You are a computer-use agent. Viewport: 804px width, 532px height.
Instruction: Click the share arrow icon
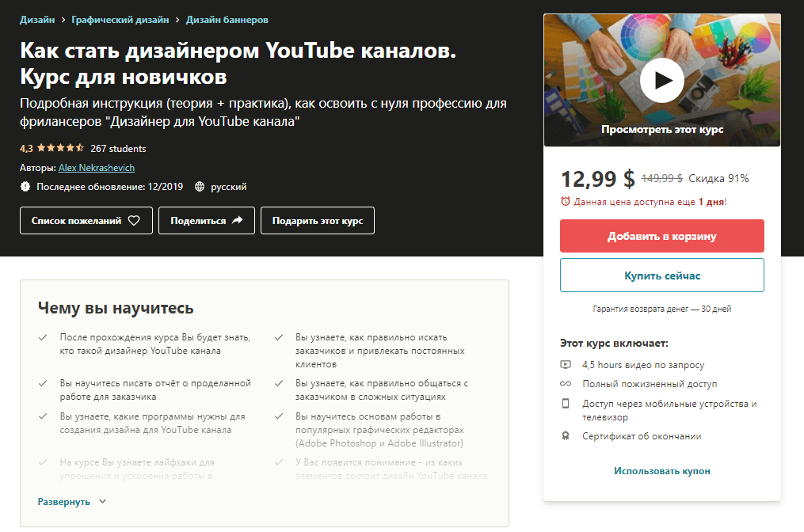237,220
